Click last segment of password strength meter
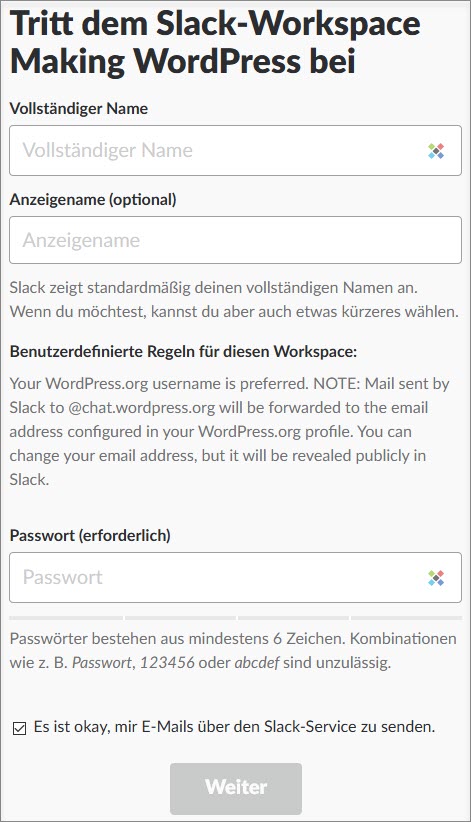The width and height of the screenshot is (471, 822). pyautogui.click(x=406, y=618)
